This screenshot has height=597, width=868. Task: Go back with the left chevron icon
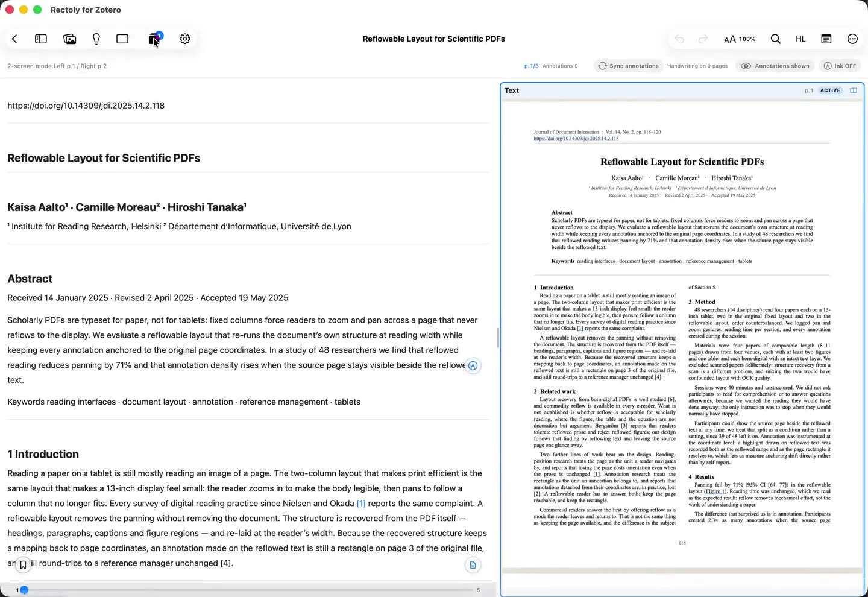(14, 39)
